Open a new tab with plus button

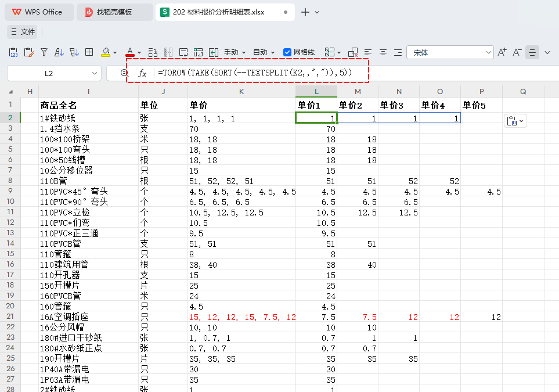pos(305,12)
